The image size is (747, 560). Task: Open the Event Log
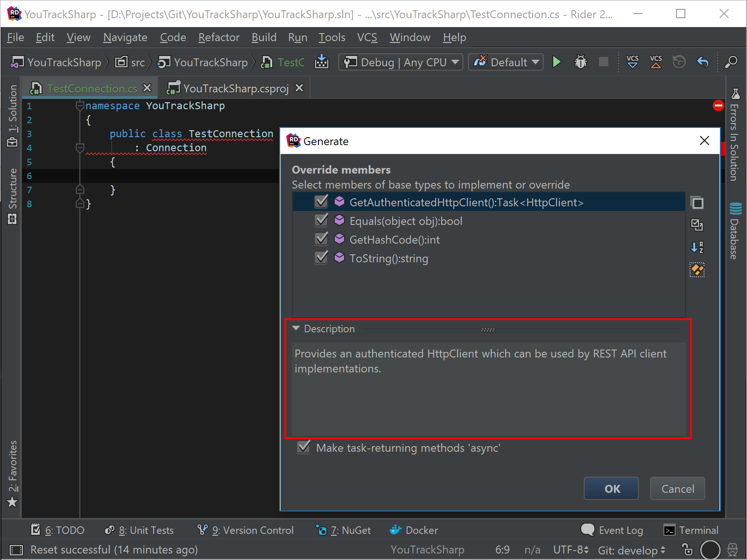[612, 530]
